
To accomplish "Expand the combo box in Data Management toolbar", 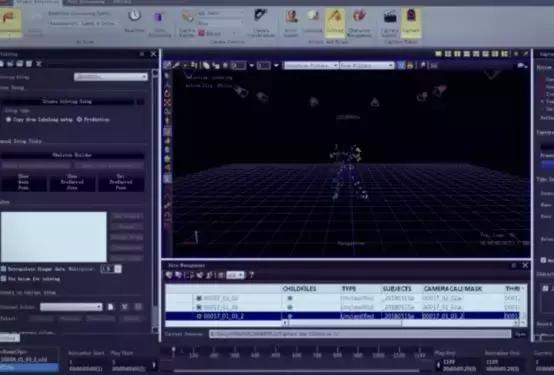I will tap(235, 275).
